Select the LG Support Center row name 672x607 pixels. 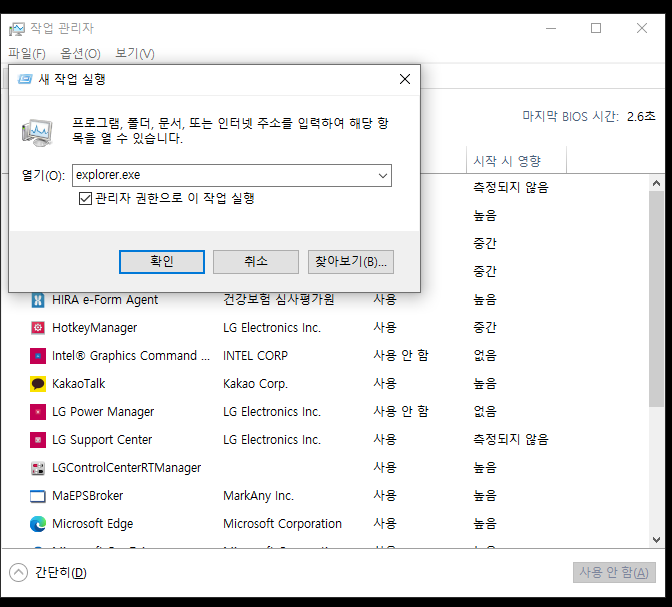pos(102,440)
